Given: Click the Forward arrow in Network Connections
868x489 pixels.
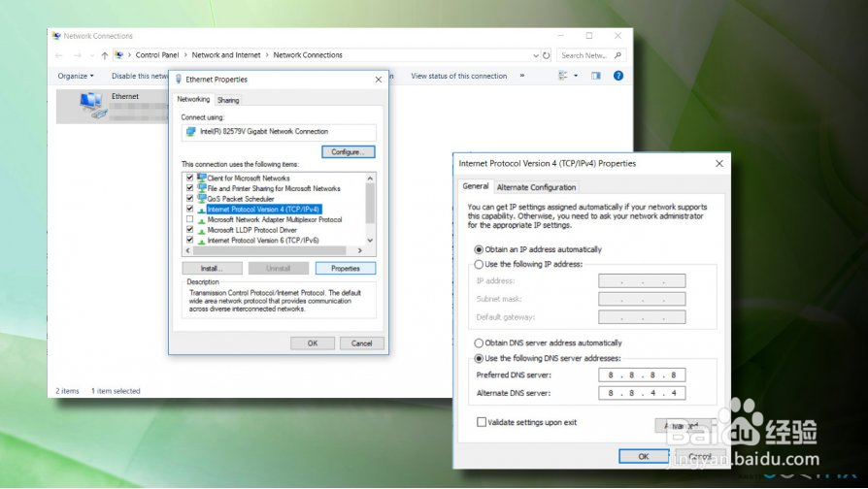Looking at the screenshot, I should click(78, 55).
